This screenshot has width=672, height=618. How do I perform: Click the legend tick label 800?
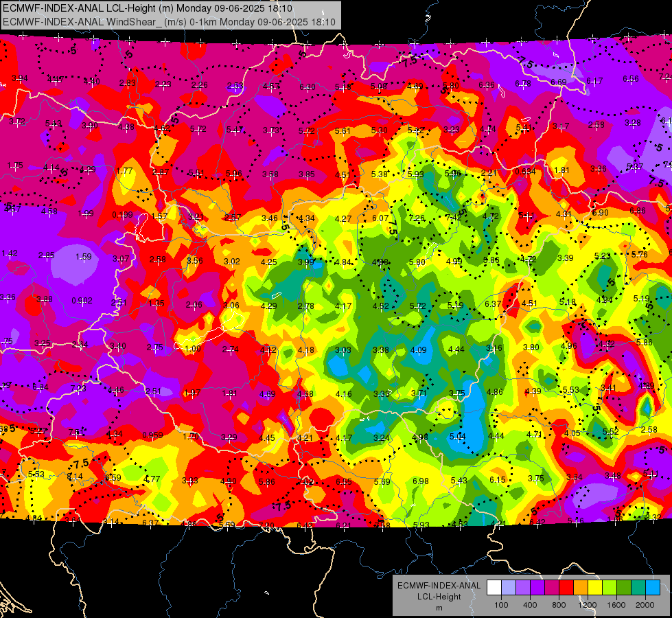tap(559, 605)
